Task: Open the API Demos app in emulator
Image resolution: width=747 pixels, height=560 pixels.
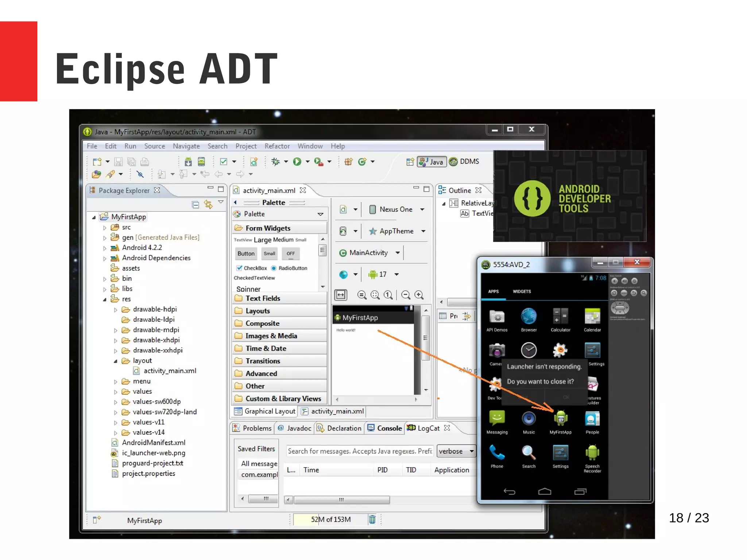Action: 497,320
